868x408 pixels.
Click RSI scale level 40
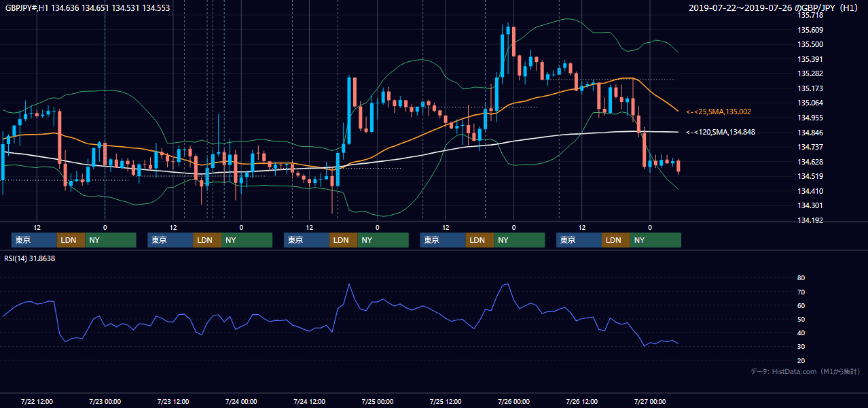pyautogui.click(x=801, y=333)
